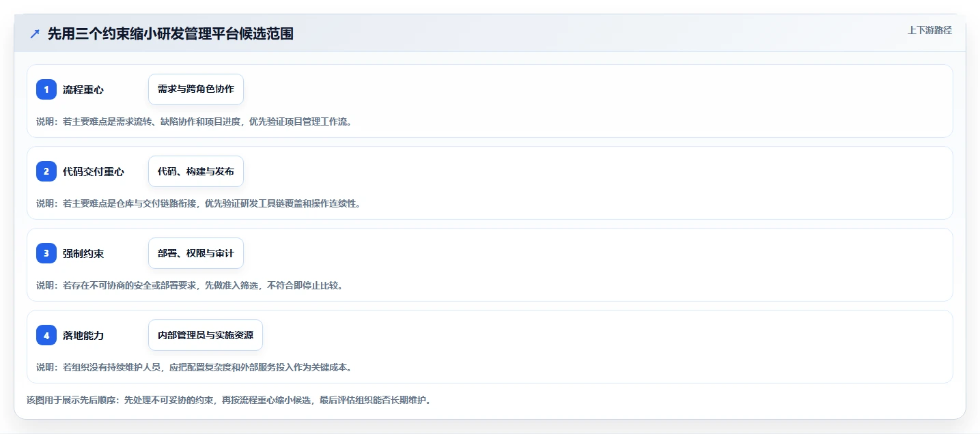Click the arrow icon beside the title

coord(35,33)
